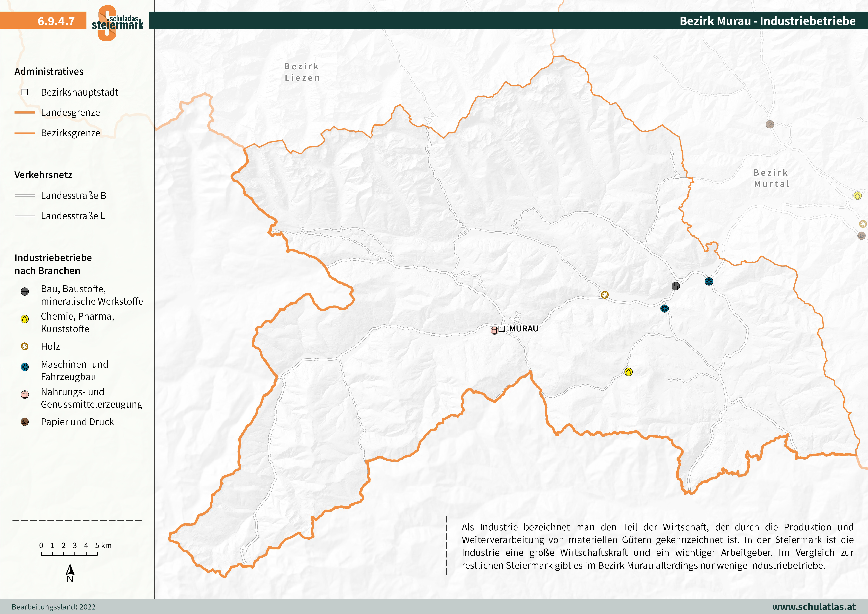Click the Maschinen- und Fahrzeugbau legend icon
Image resolution: width=868 pixels, height=614 pixels.
(x=25, y=366)
